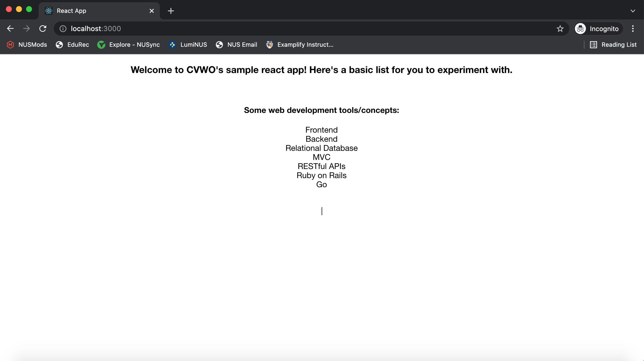Click the forward navigation arrow
This screenshot has width=644, height=361.
point(27,29)
